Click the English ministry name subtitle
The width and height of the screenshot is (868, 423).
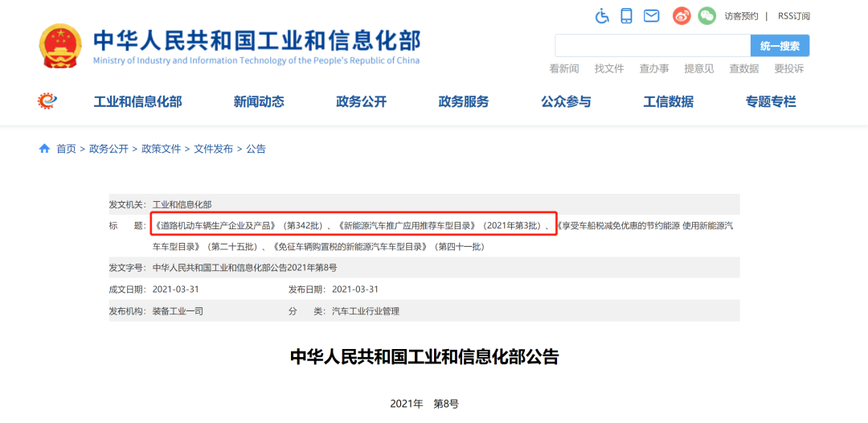tap(256, 60)
